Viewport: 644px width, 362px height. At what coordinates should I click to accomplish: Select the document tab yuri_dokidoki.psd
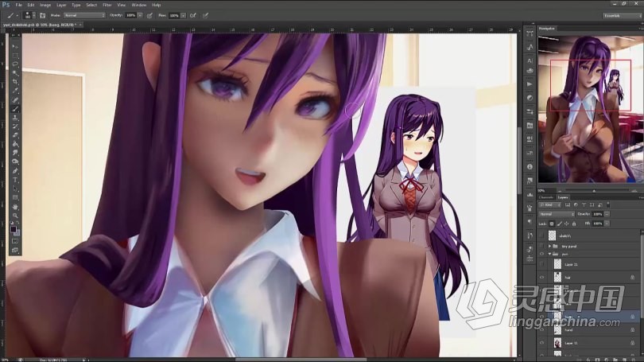click(39, 25)
